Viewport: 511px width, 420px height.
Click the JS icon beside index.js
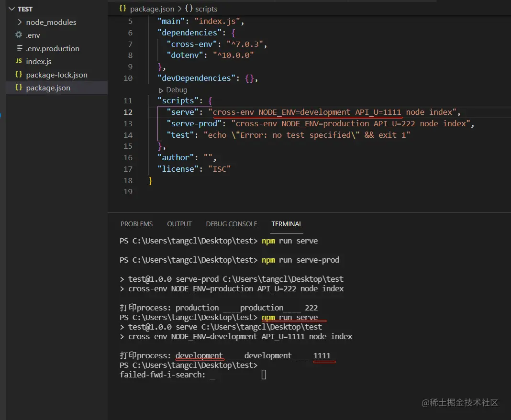19,61
